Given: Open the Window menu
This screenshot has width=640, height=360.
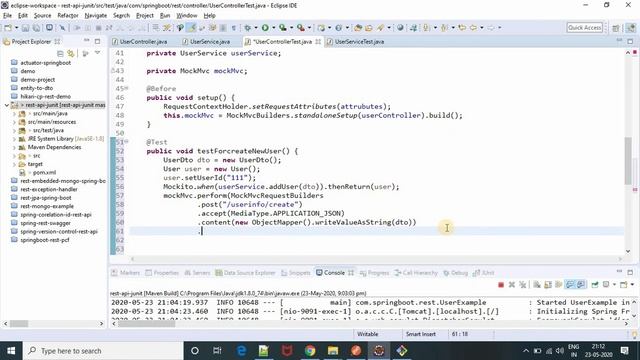Looking at the screenshot, I should coord(187,16).
